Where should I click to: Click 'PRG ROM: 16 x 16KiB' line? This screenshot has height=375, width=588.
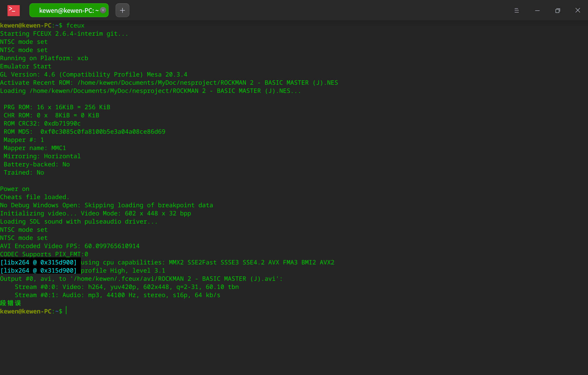pos(57,107)
